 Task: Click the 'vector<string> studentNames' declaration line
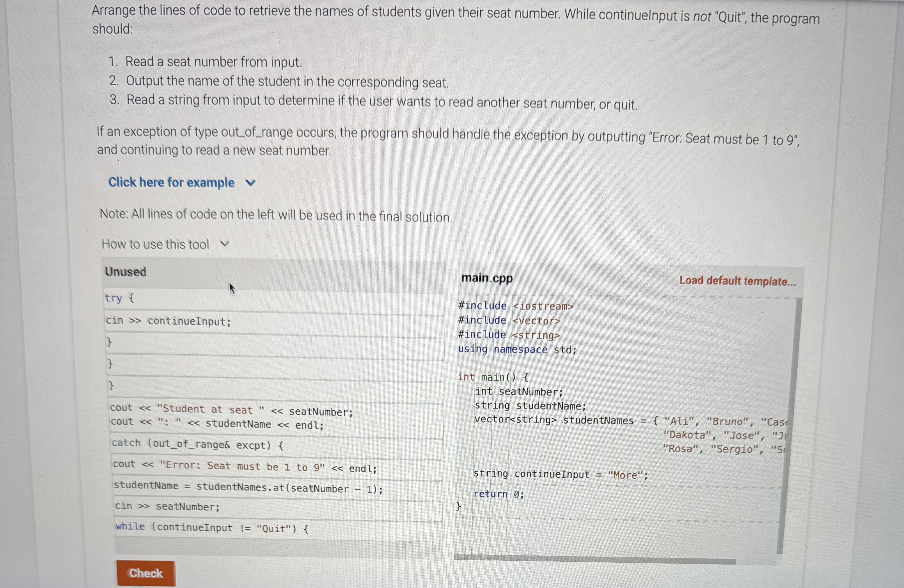631,421
